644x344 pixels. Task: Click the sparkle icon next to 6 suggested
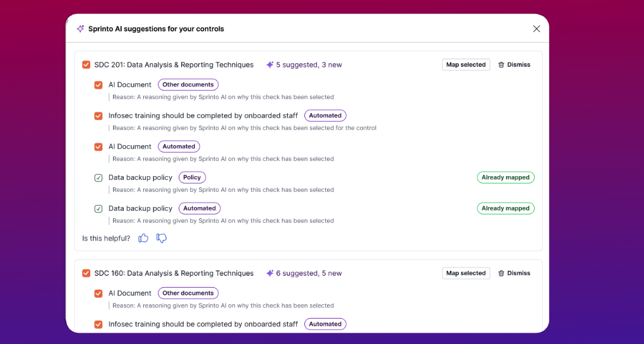coord(270,273)
